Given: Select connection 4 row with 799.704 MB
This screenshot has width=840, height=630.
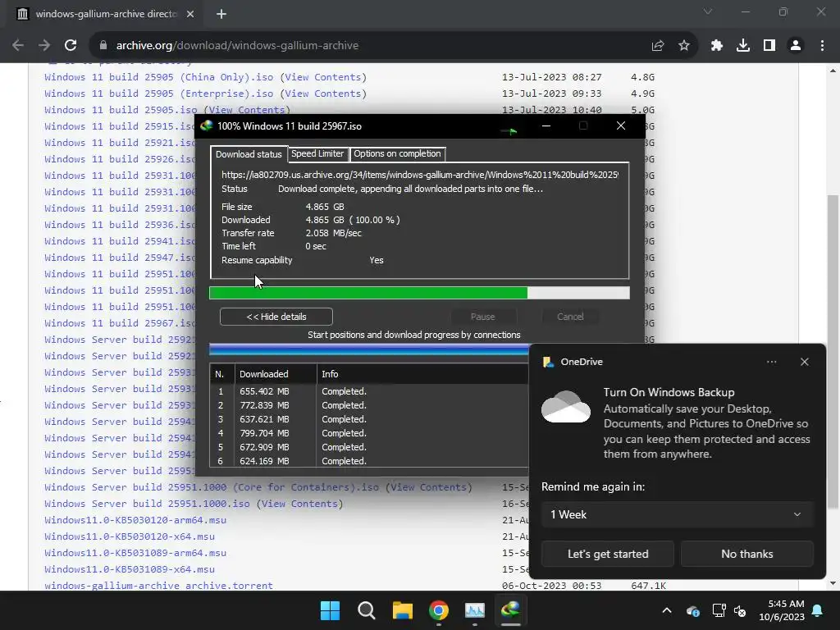Looking at the screenshot, I should (x=369, y=433).
